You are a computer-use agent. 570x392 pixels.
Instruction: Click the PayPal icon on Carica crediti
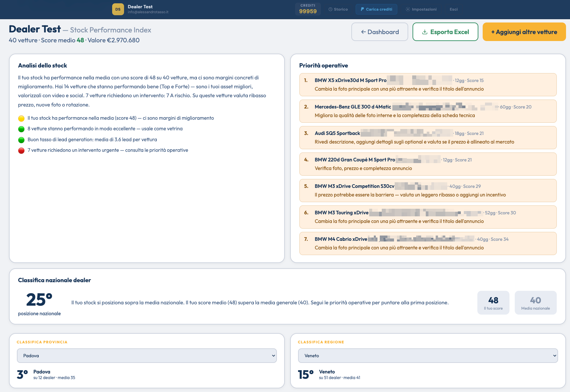(362, 9)
